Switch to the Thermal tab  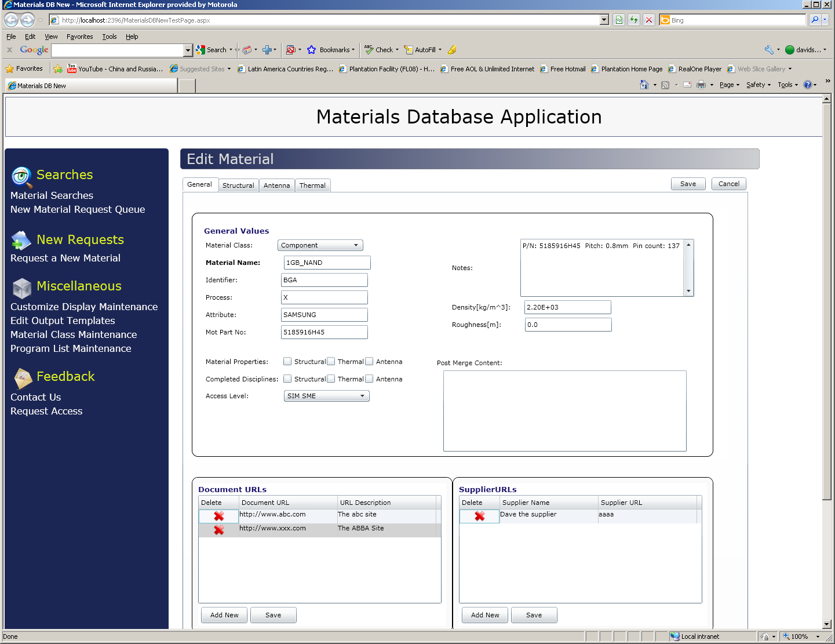[312, 185]
